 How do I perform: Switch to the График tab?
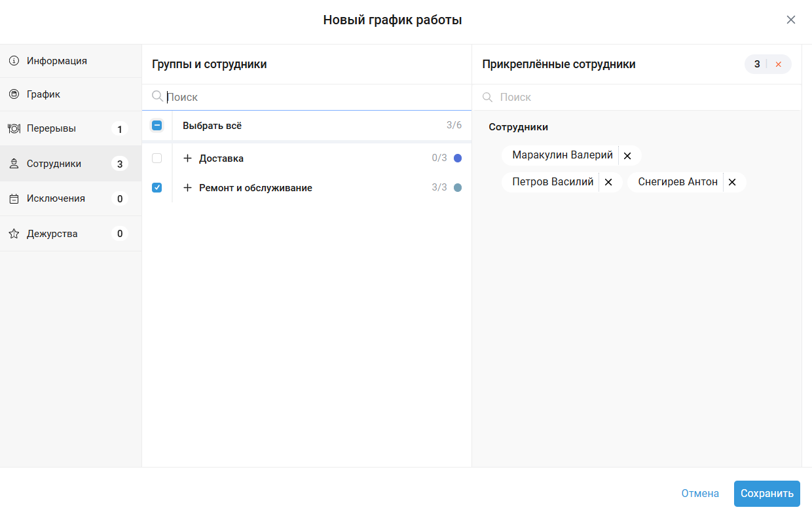coord(43,94)
